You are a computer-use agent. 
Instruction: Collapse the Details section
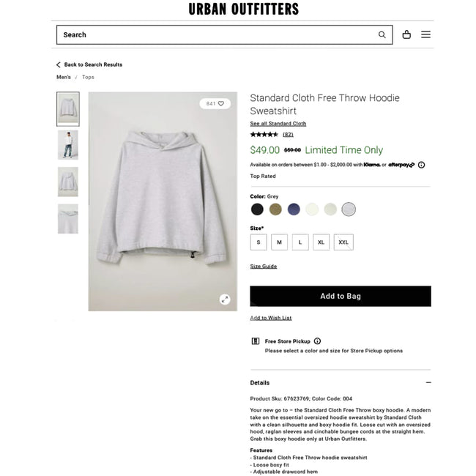[x=428, y=382]
